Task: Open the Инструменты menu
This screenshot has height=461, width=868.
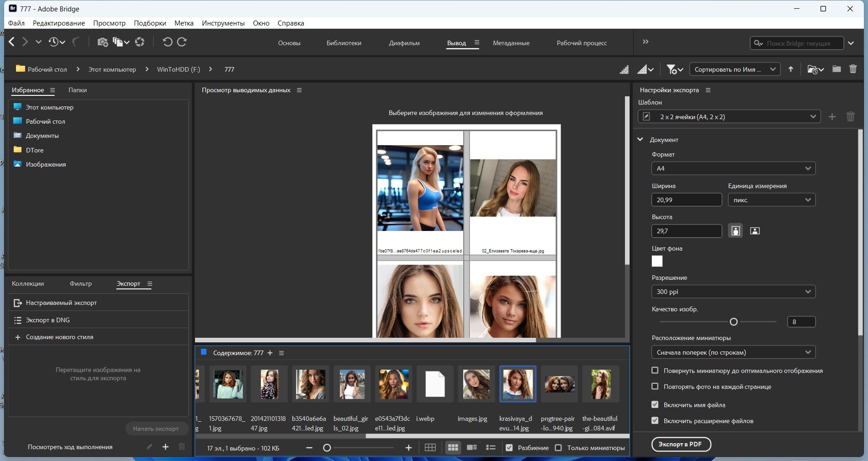Action: click(223, 23)
